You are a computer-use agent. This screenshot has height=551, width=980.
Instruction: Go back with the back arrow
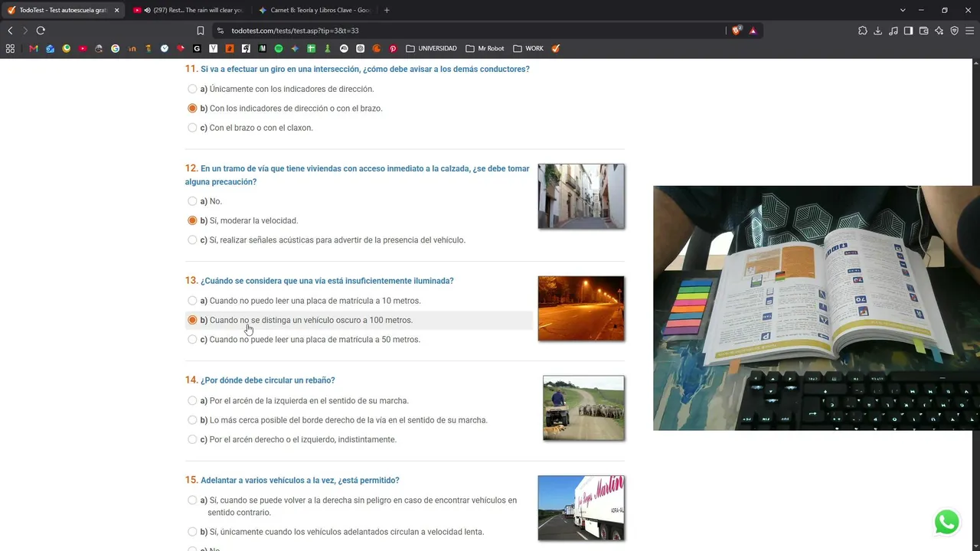[x=10, y=31]
